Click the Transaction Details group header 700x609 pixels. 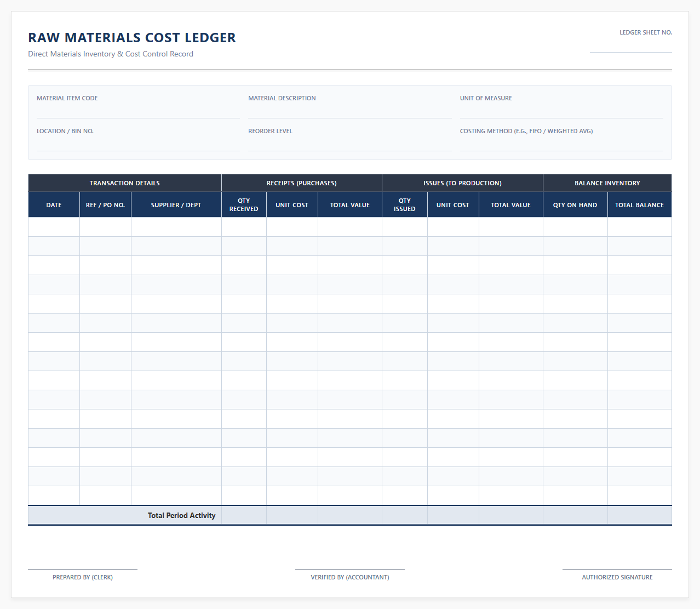(125, 183)
